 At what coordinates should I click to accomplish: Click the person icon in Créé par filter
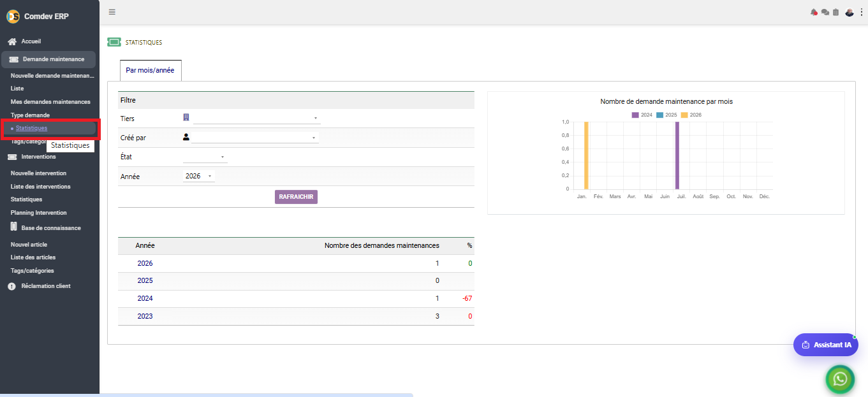tap(186, 136)
